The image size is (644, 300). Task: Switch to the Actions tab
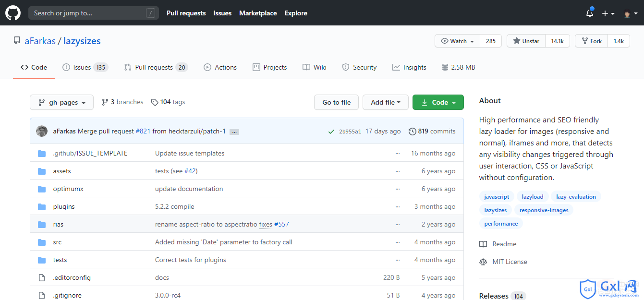[x=220, y=67]
